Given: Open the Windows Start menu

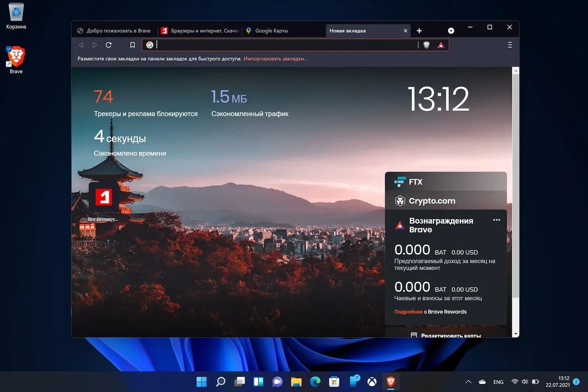Looking at the screenshot, I should tap(201, 382).
